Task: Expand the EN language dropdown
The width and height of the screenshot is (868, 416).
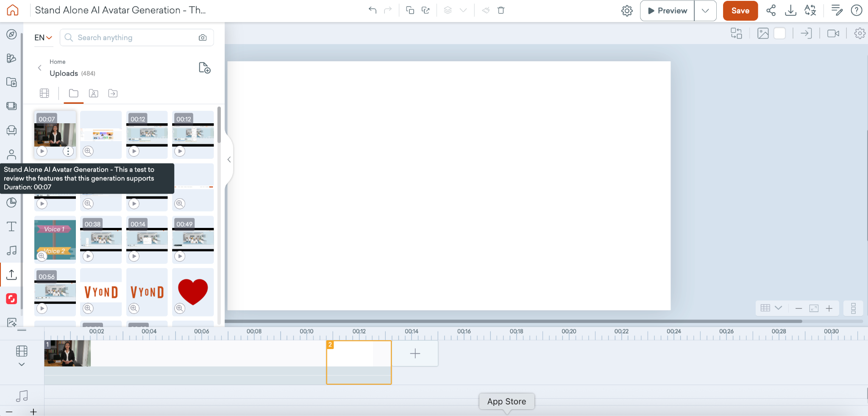Action: point(43,38)
